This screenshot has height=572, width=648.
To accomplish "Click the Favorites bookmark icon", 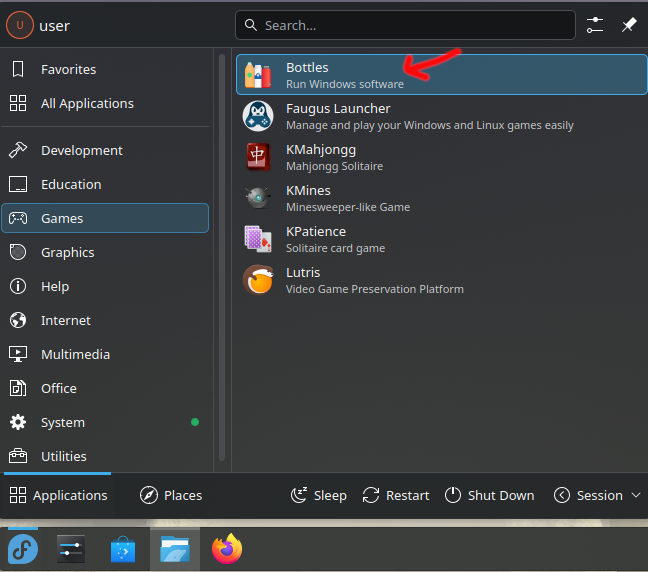I will pos(18,69).
